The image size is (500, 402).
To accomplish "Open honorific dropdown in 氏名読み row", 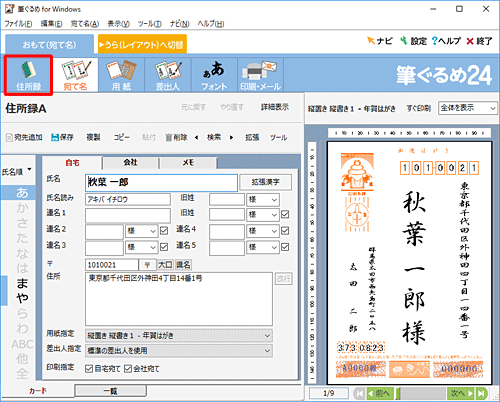I will pyautogui.click(x=263, y=200).
